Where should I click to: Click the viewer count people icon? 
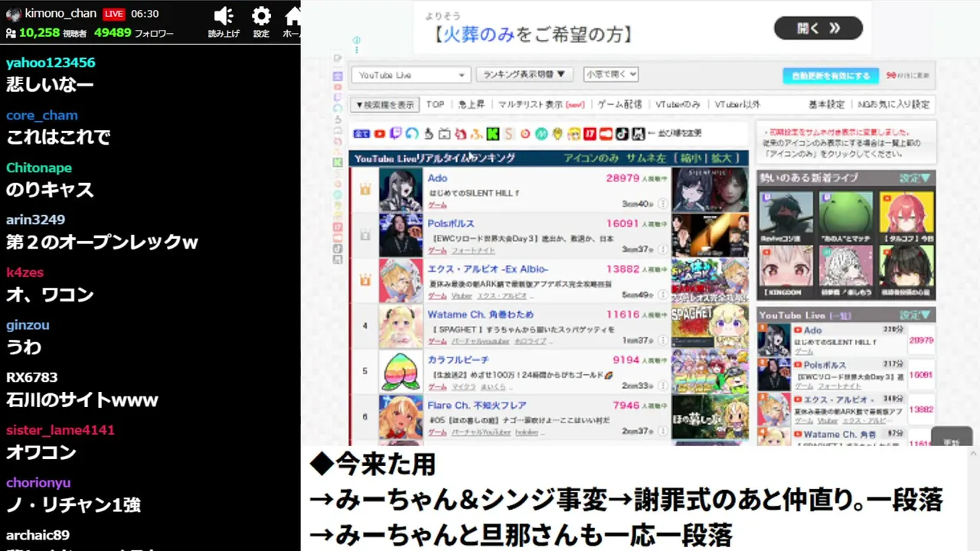click(x=11, y=33)
